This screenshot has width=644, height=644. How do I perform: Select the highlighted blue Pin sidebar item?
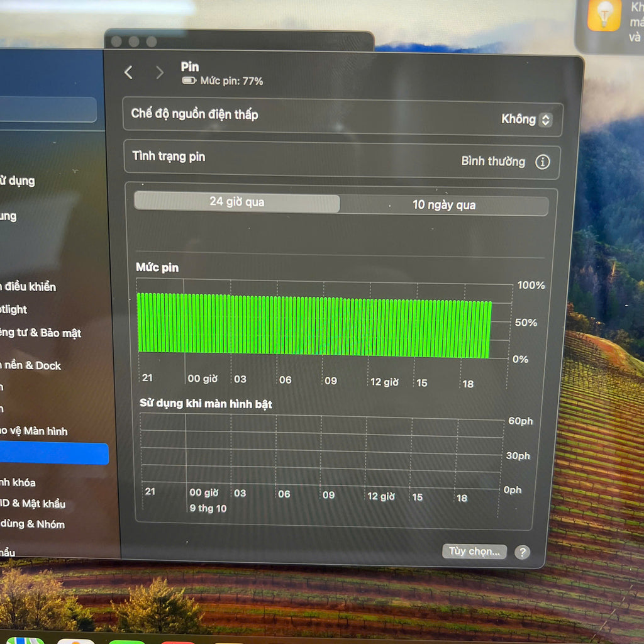[54, 453]
